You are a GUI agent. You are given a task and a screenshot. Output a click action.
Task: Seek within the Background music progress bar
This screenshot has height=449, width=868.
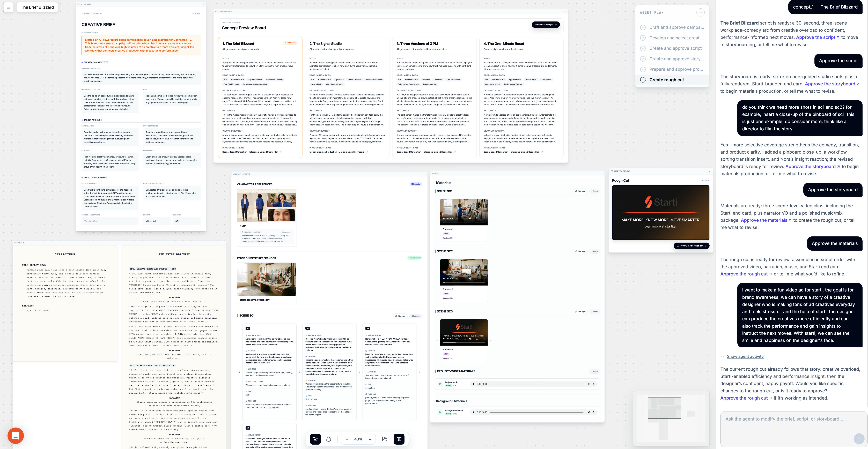[537, 412]
